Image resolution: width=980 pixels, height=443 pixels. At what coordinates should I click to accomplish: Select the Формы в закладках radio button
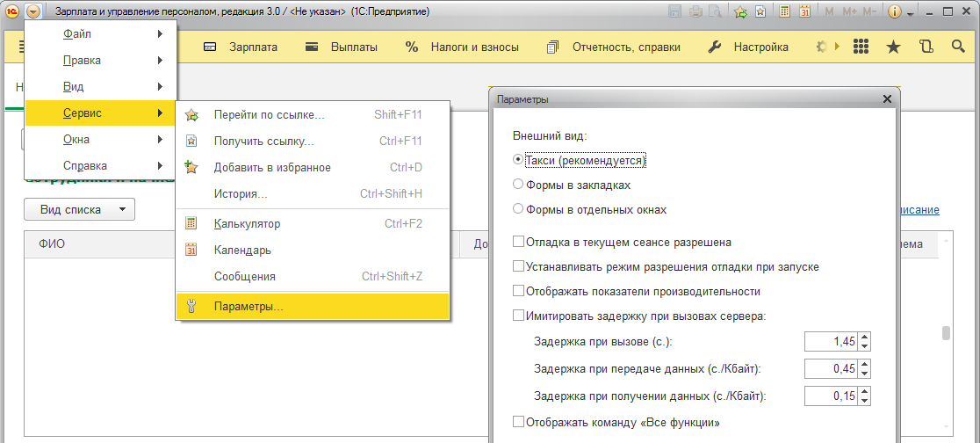coord(517,185)
